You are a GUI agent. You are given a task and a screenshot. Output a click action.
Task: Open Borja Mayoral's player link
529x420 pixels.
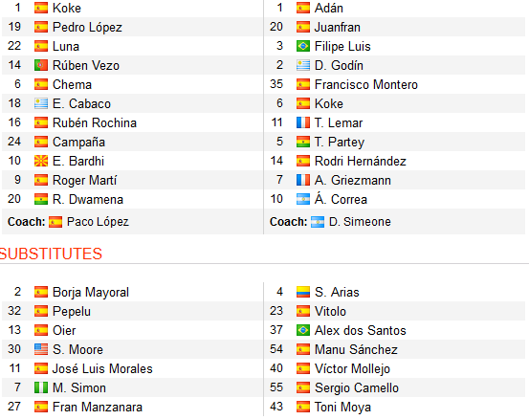[91, 292]
